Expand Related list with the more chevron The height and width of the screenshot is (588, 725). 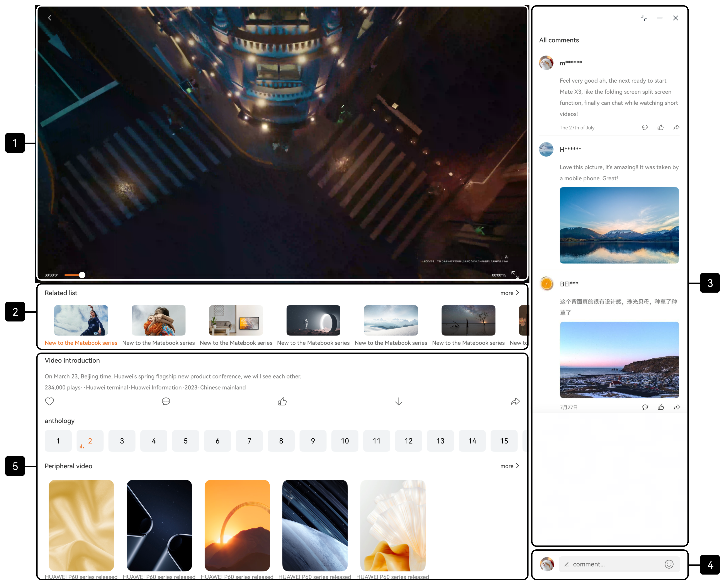click(510, 293)
